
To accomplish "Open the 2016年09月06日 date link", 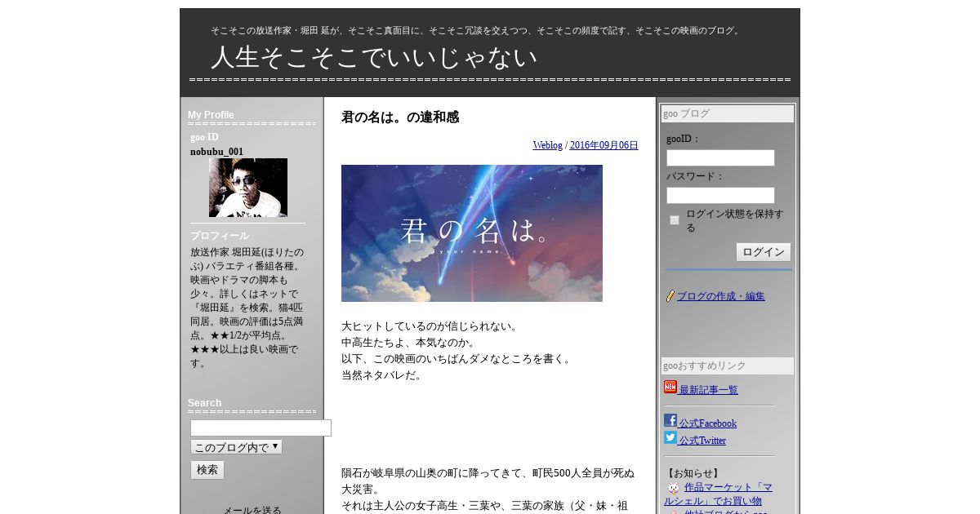I will click(604, 145).
